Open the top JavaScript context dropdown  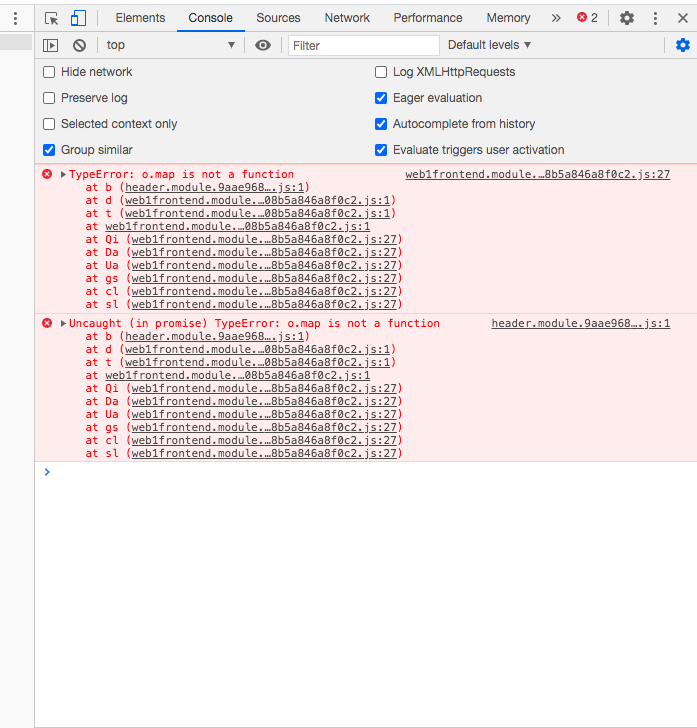point(170,45)
